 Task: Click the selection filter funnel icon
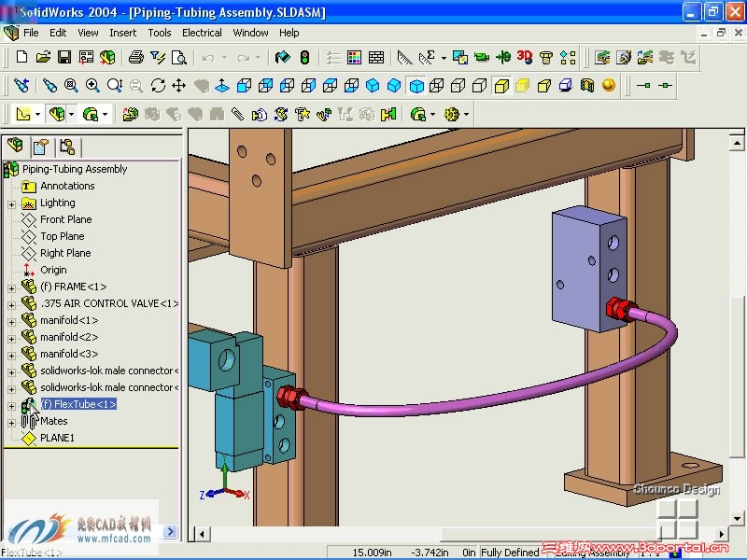click(158, 57)
